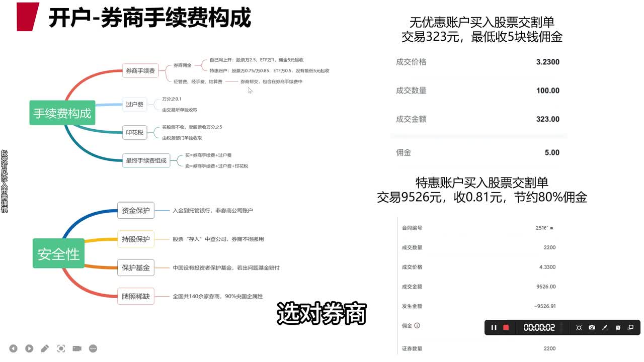Click the 无优惠账户买入股票交割单 heading

pos(481,22)
